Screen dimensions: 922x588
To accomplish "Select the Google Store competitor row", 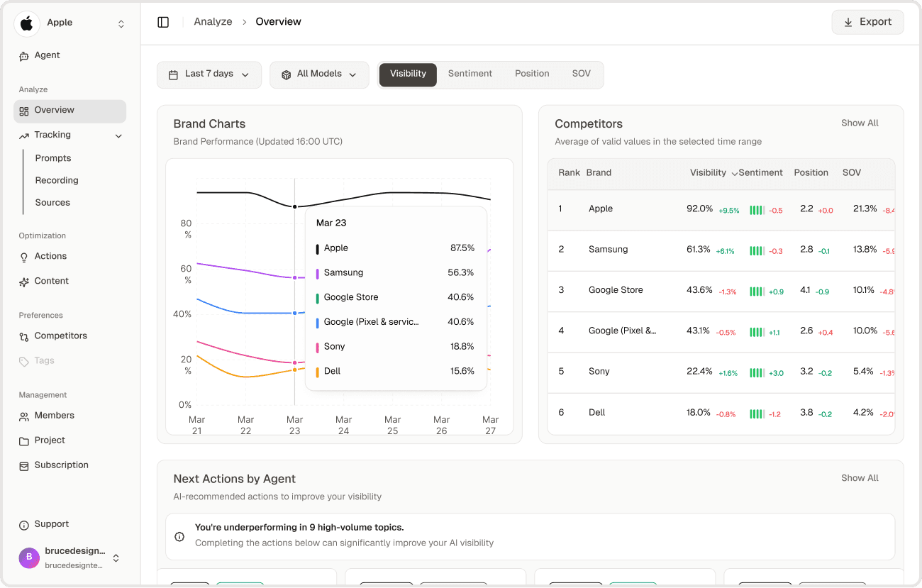I will pos(721,291).
